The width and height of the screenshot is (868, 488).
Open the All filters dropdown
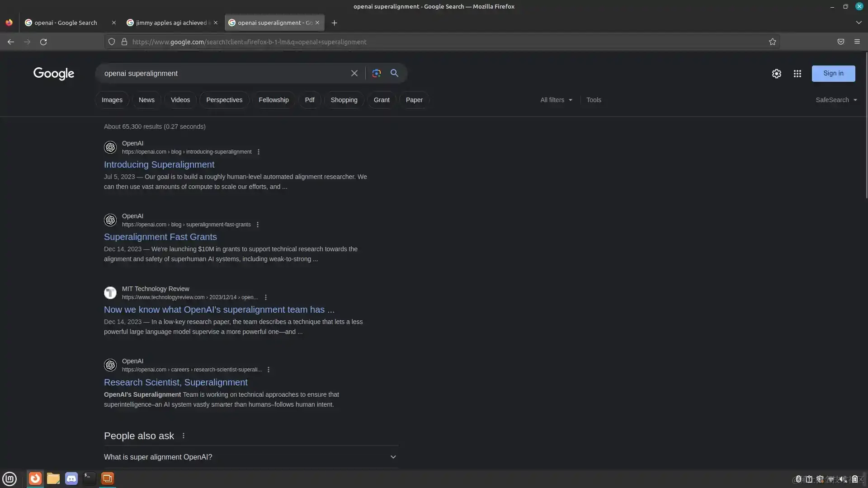[556, 100]
